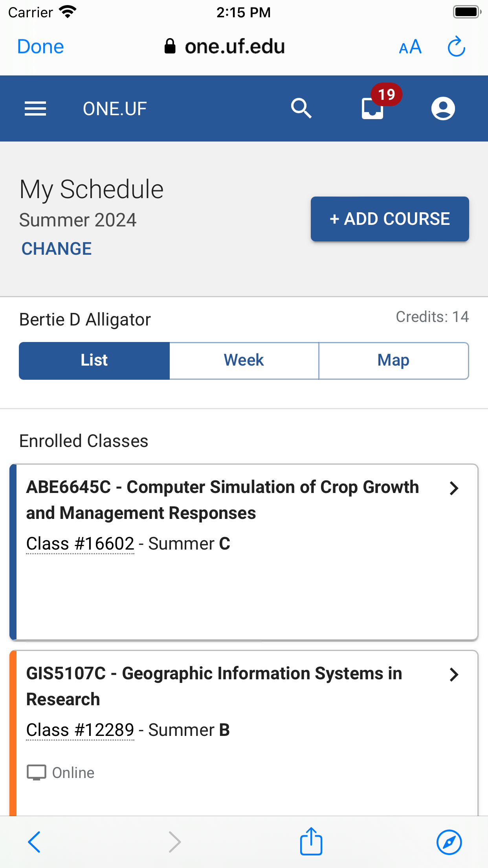Switch to the Map view tab
Image resolution: width=488 pixels, height=868 pixels.
(394, 360)
